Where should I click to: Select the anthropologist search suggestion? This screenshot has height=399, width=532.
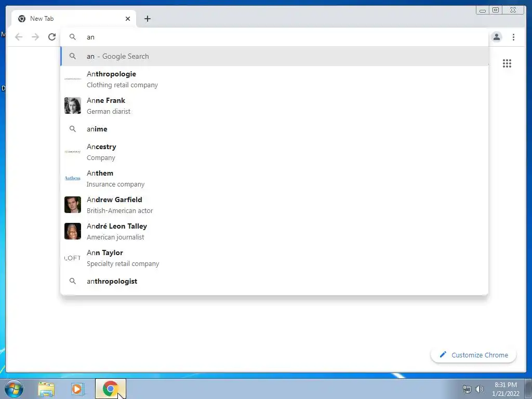tap(274, 281)
